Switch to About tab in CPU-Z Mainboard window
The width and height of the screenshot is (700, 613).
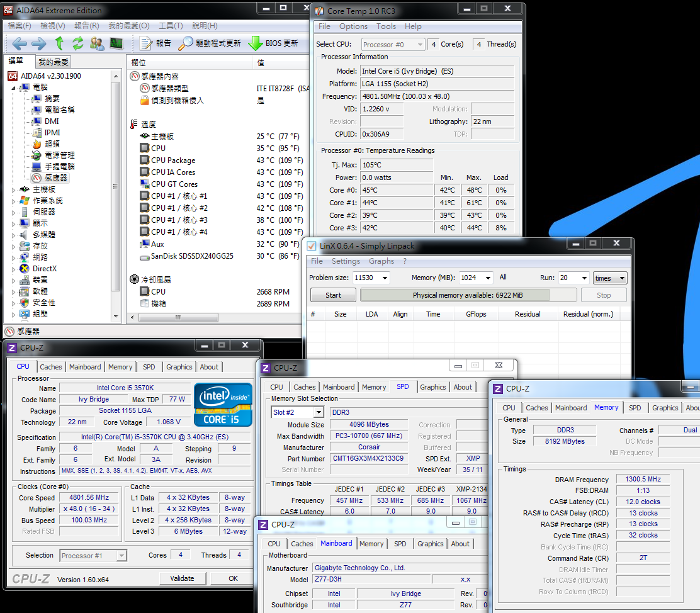pyautogui.click(x=460, y=544)
